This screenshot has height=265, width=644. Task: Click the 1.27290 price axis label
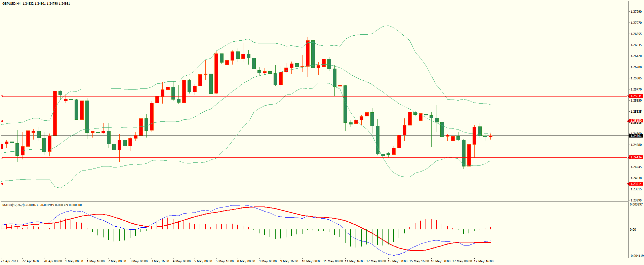coord(636,12)
